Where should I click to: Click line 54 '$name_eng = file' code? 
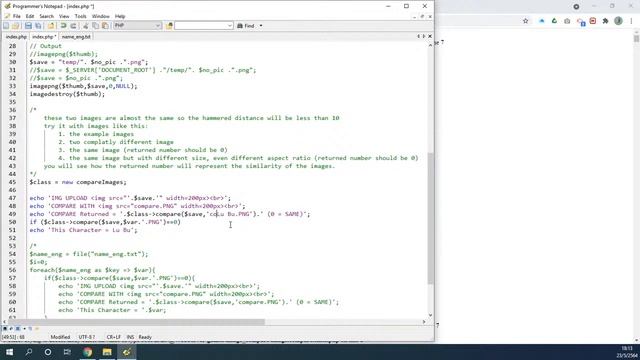[x=89, y=254]
